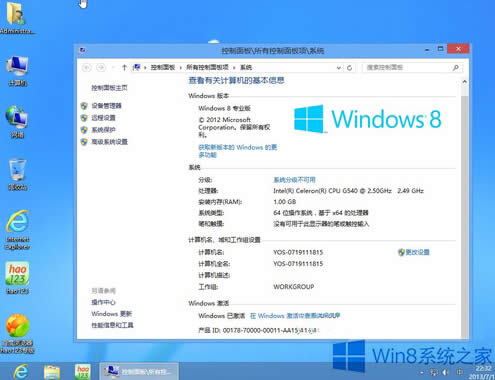The width and height of the screenshot is (495, 380).
Task: Open the Computer desktop icon
Action: tap(17, 71)
